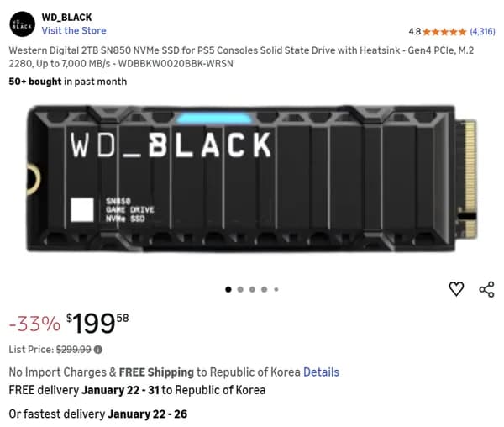Click the WD_BLACK brand name text
Screen dimensions: 504x427
click(67, 18)
